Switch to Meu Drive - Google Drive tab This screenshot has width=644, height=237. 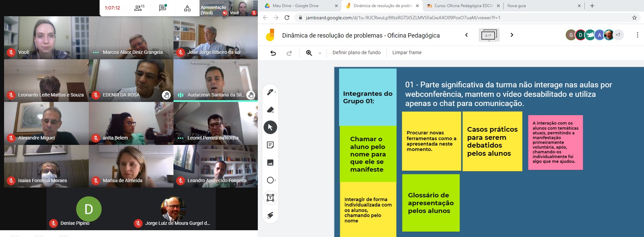click(295, 6)
